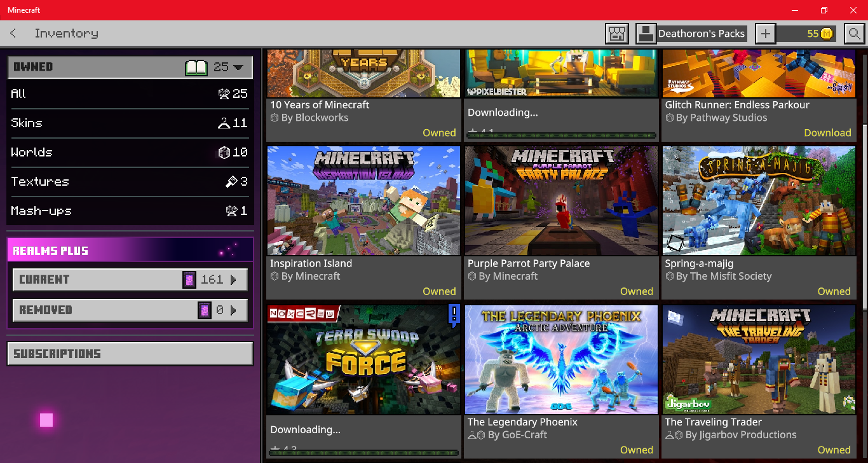This screenshot has width=868, height=463.
Task: Click the Pixelbiester pack download progress bar
Action: coord(561,135)
